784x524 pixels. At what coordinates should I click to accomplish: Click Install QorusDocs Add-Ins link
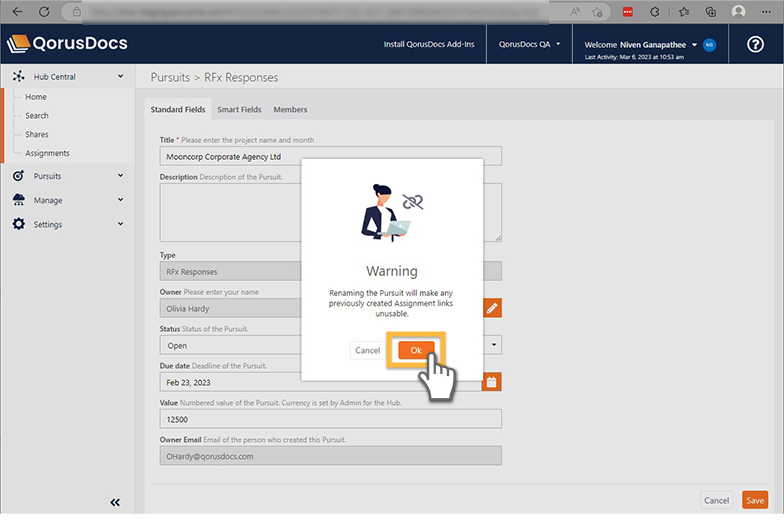click(428, 44)
